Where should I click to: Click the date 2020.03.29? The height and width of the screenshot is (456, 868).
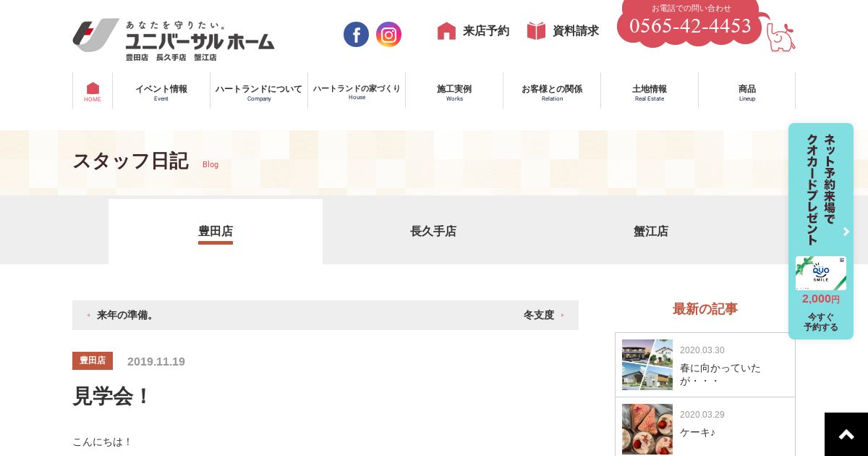(x=702, y=415)
